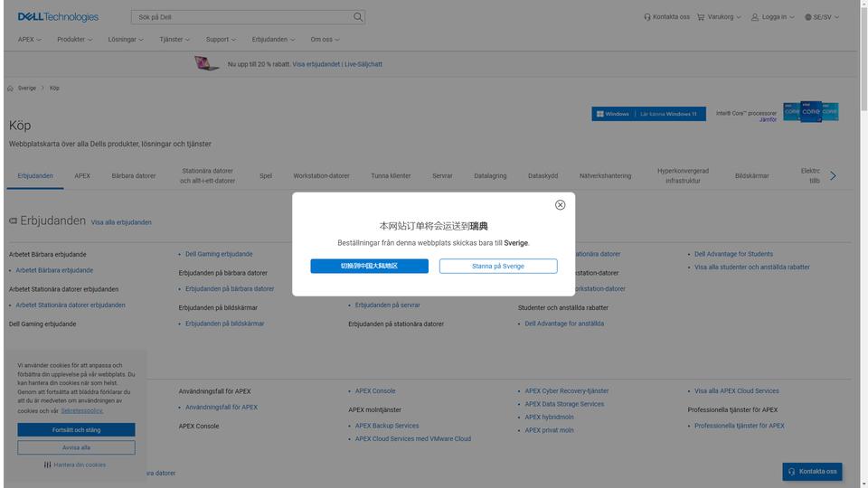The width and height of the screenshot is (868, 488).
Task: Click Live-Säljchatt link
Action: coord(363,64)
